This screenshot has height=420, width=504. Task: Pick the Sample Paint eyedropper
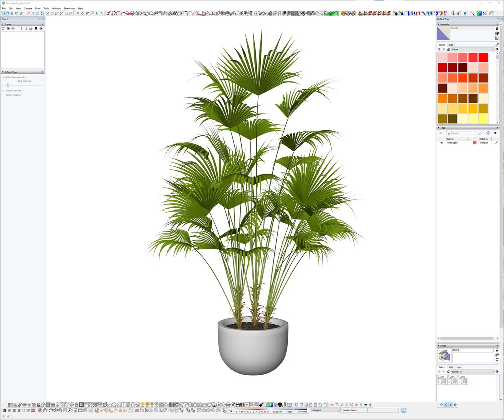tap(497, 45)
